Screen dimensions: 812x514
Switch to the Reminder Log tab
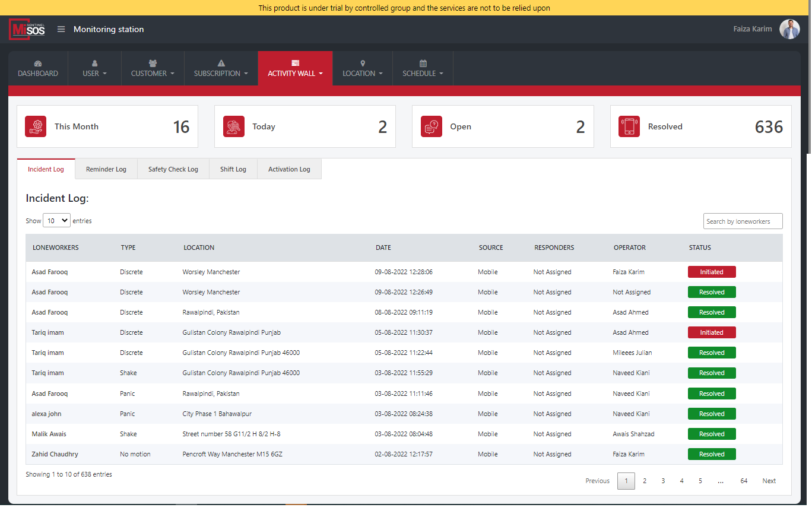tap(106, 169)
